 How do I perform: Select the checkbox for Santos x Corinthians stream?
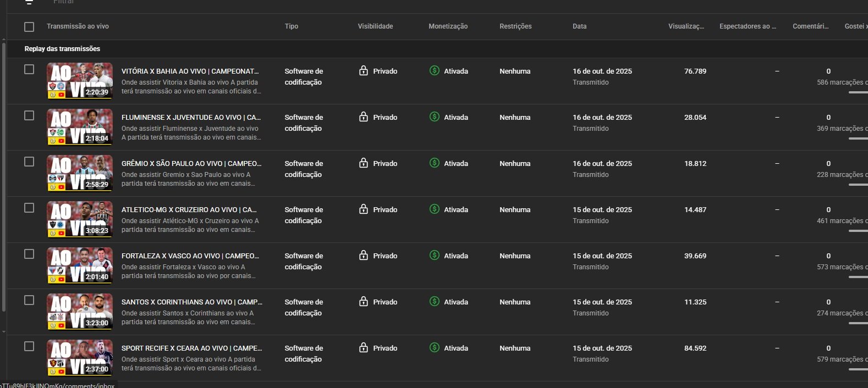tap(29, 300)
